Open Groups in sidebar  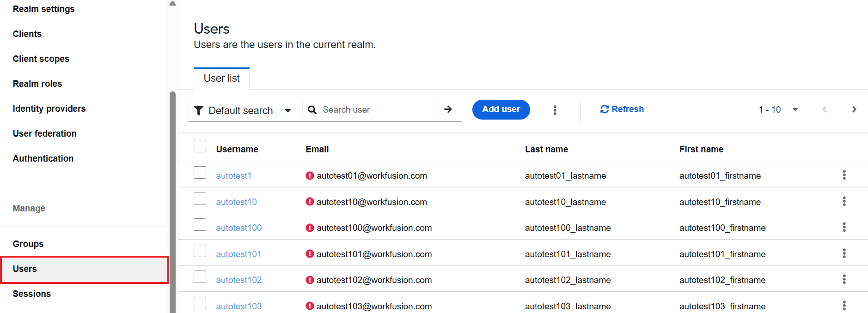(28, 244)
